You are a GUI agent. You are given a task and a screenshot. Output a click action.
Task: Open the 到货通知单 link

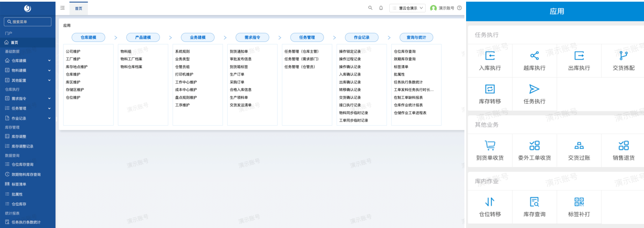point(239,51)
